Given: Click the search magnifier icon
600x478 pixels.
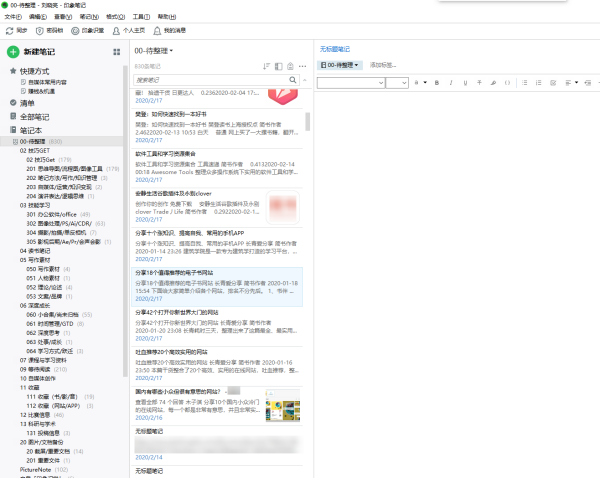Looking at the screenshot, I should pos(293,80).
